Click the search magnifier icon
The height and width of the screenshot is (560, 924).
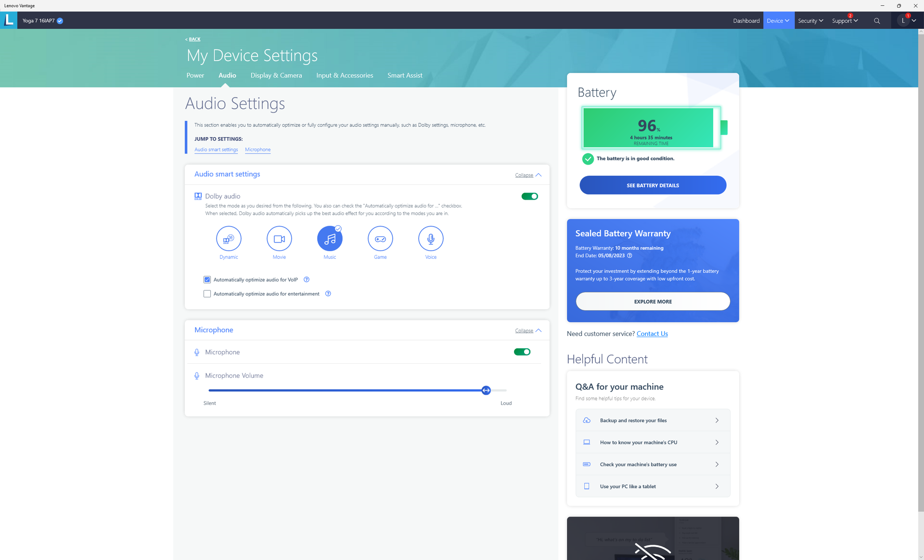[x=877, y=21]
